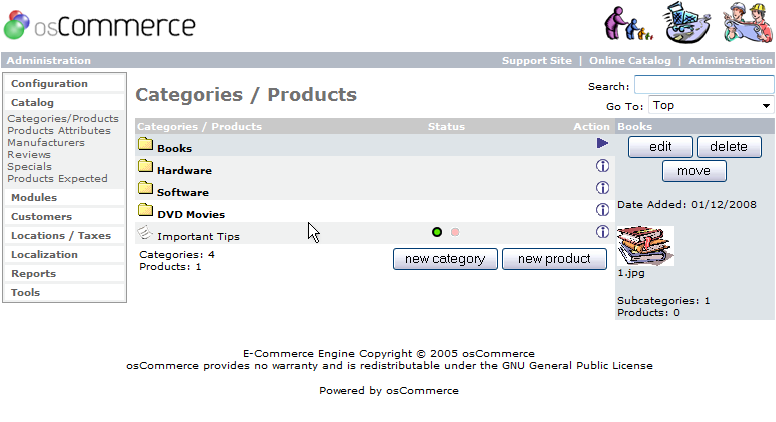776x422 pixels.
Task: Click the Important Tips product preview icon
Action: click(145, 233)
